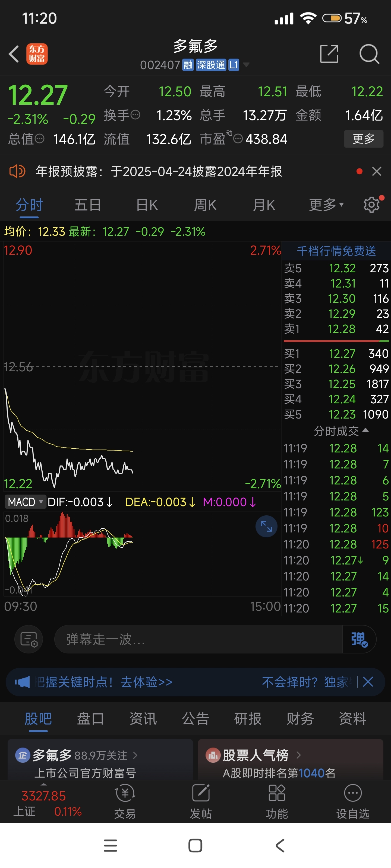Tap the info icon beside 换手
Image resolution: width=391 pixels, height=868 pixels.
[135, 115]
